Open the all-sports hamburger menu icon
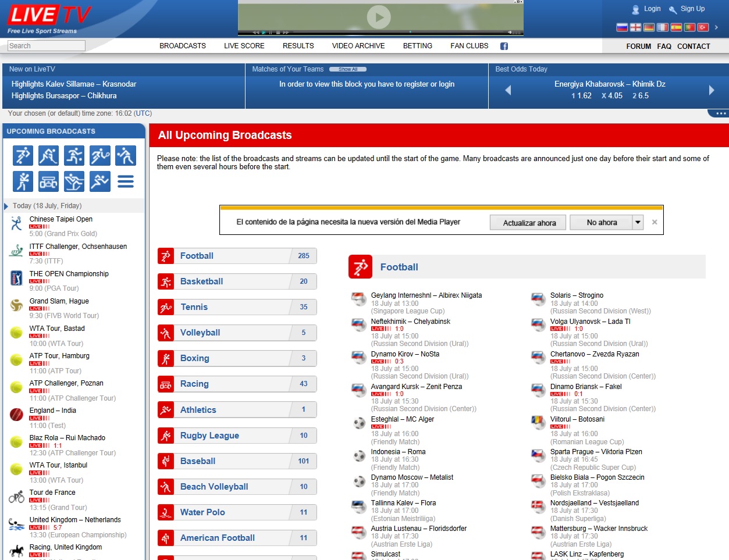The image size is (729, 560). click(125, 182)
